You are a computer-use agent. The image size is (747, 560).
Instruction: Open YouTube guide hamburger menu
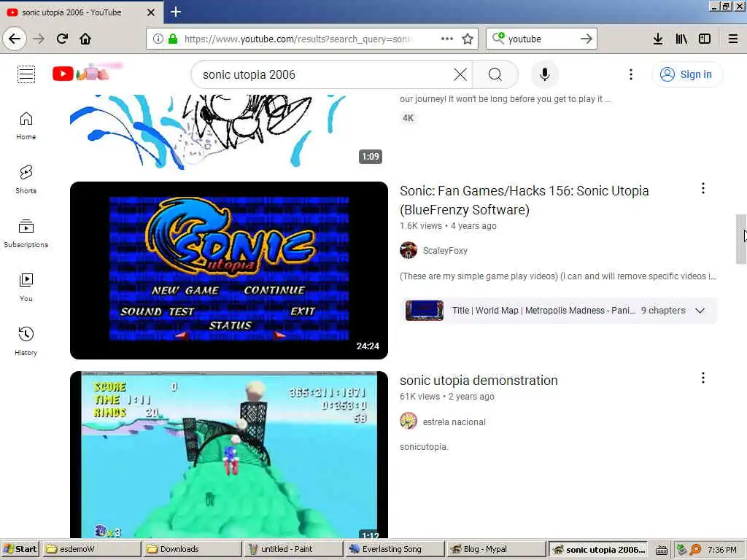[x=26, y=74]
